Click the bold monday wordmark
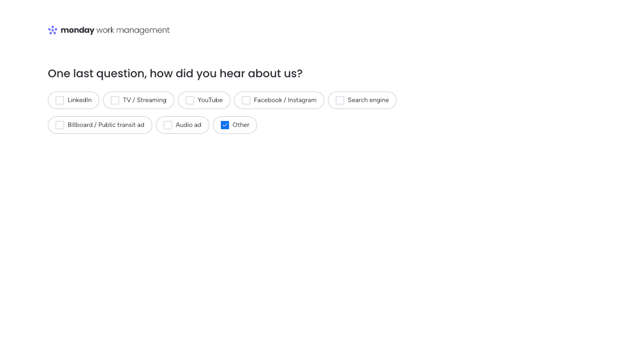 click(x=77, y=30)
